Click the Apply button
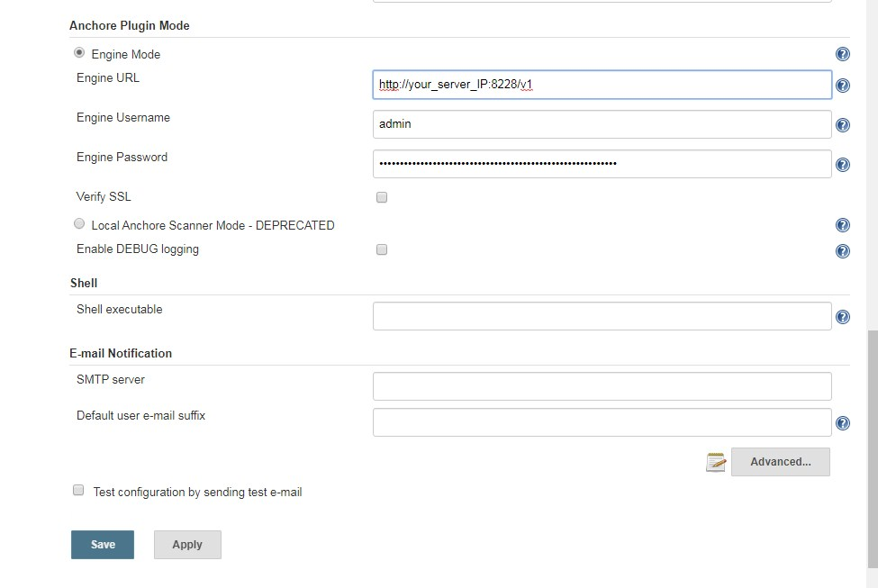 187,545
